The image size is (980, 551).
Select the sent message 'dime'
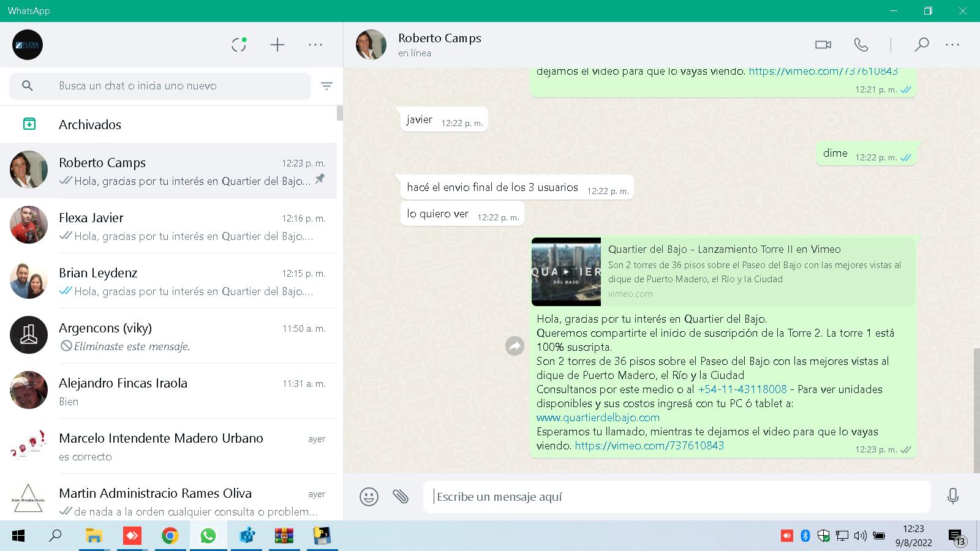click(865, 154)
